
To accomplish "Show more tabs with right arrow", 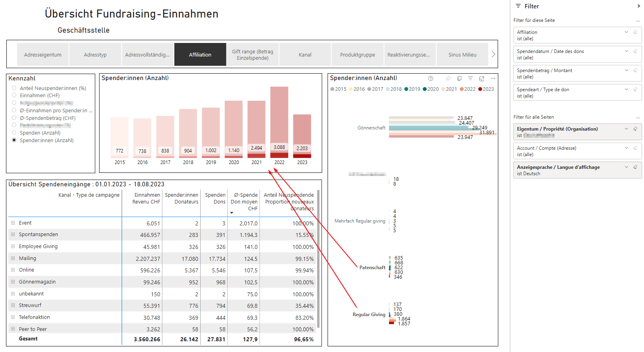I will coord(494,54).
